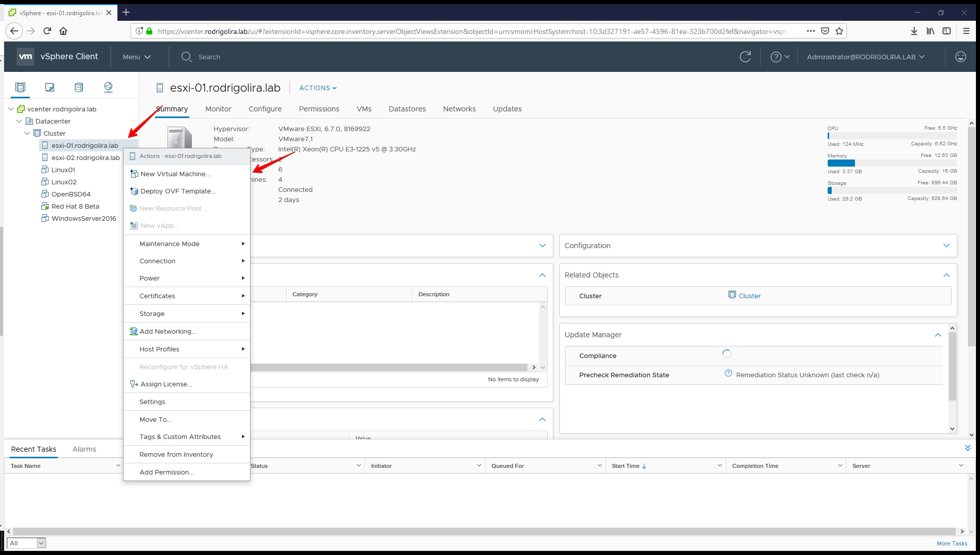Click the More Tasks link
The height and width of the screenshot is (555, 980).
[x=952, y=543]
